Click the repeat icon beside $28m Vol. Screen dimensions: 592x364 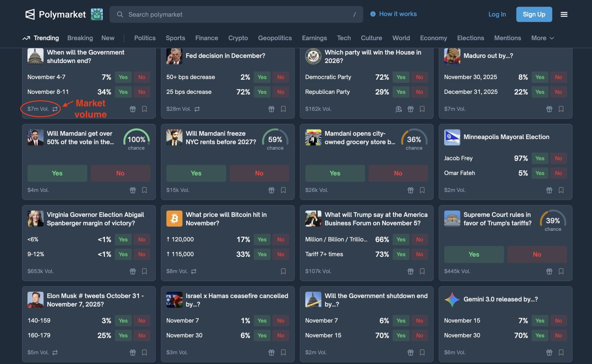(197, 109)
